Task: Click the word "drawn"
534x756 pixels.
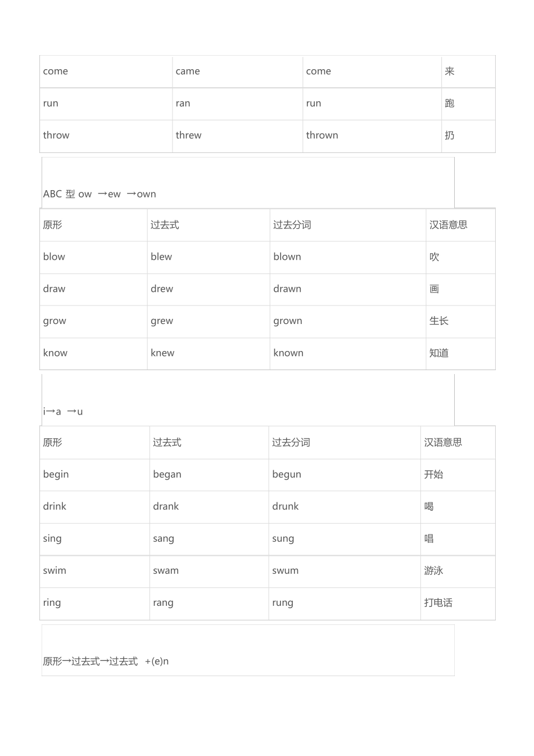Action: coord(287,289)
